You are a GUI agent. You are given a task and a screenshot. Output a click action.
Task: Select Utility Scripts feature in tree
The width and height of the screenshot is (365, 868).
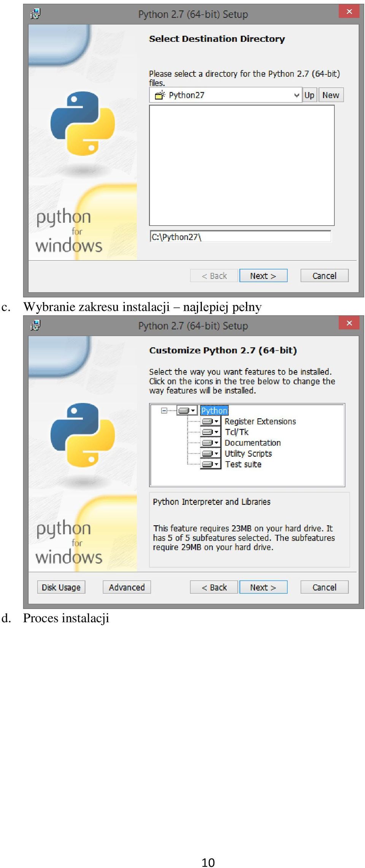pyautogui.click(x=248, y=454)
